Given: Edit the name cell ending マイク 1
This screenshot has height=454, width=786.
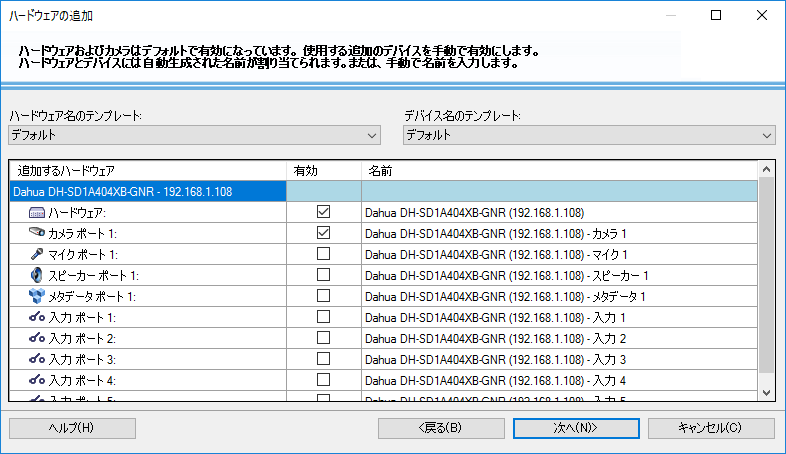Looking at the screenshot, I should [559, 255].
